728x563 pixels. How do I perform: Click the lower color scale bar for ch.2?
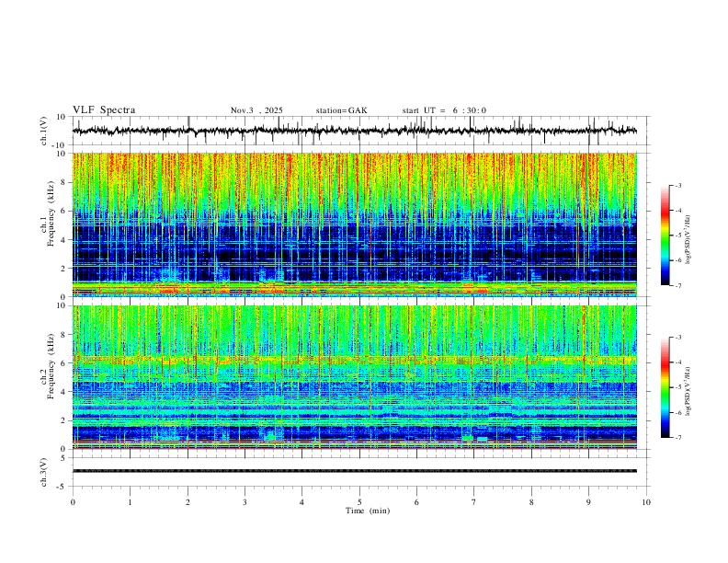point(665,387)
